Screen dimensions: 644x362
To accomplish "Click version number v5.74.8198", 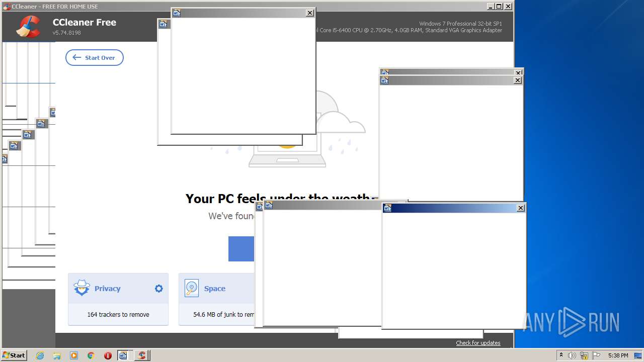I will (x=66, y=33).
